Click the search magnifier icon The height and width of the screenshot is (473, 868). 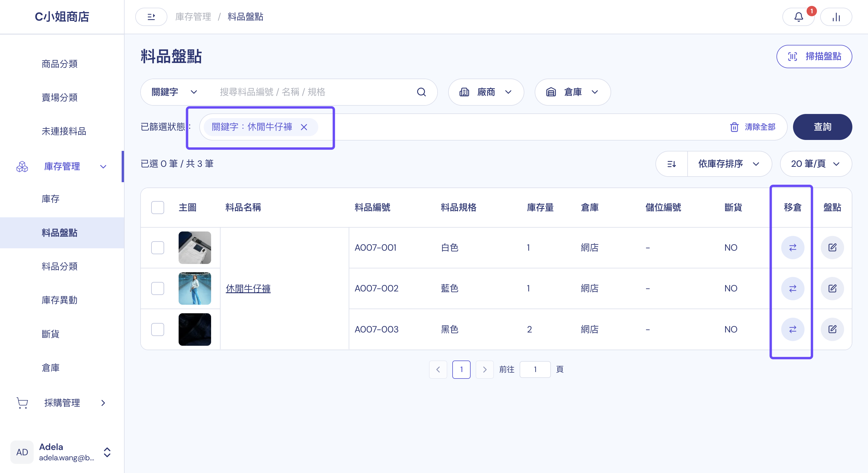421,92
